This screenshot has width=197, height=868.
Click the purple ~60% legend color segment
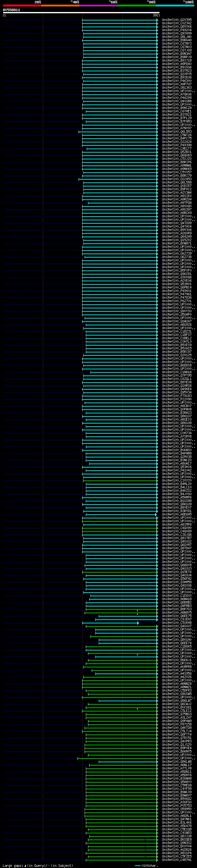(98, 6)
